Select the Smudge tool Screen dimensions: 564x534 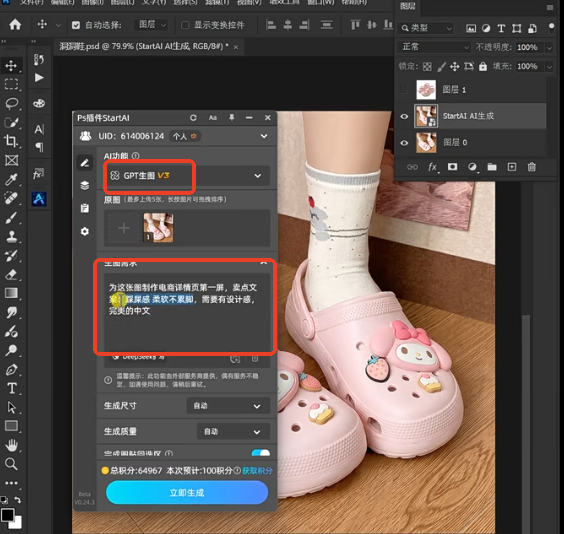click(11, 312)
